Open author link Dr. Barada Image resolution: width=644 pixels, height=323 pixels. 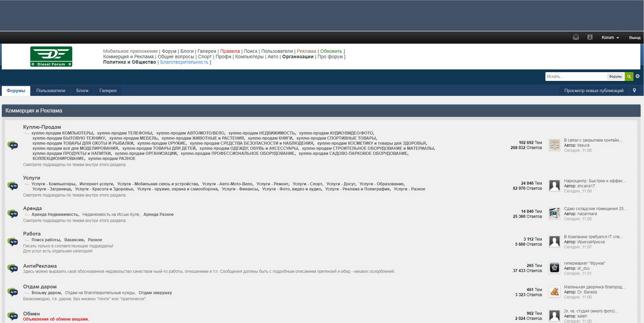click(x=587, y=292)
